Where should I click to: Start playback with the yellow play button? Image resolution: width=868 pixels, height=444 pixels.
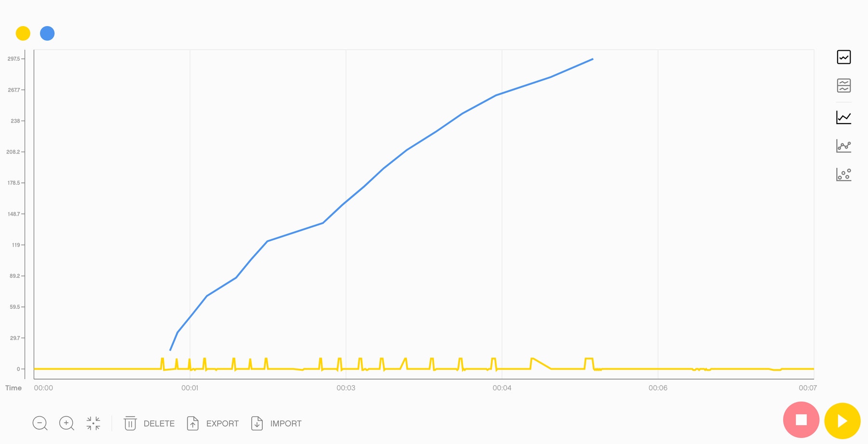coord(841,420)
